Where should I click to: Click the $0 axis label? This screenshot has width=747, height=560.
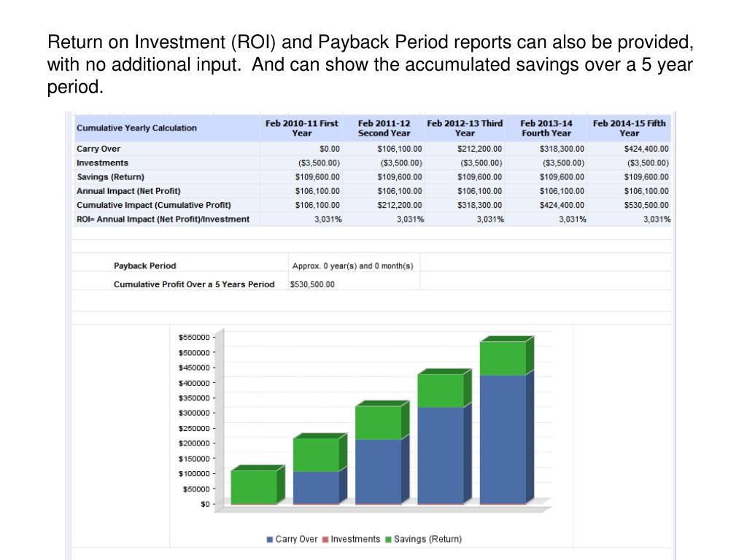click(205, 504)
